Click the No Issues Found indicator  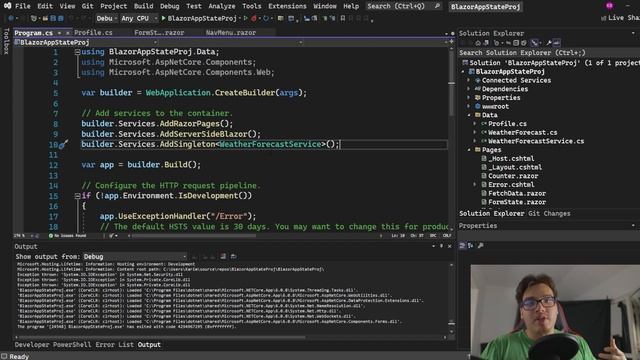point(68,236)
